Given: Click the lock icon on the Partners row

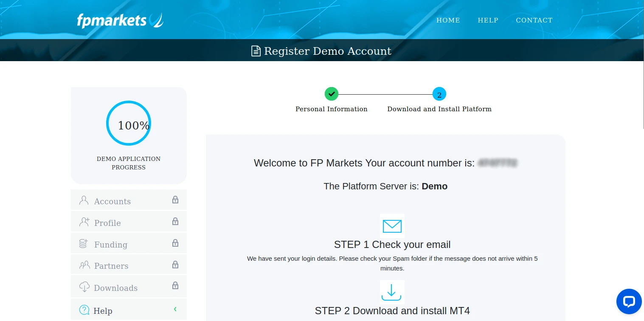Looking at the screenshot, I should pos(175,265).
